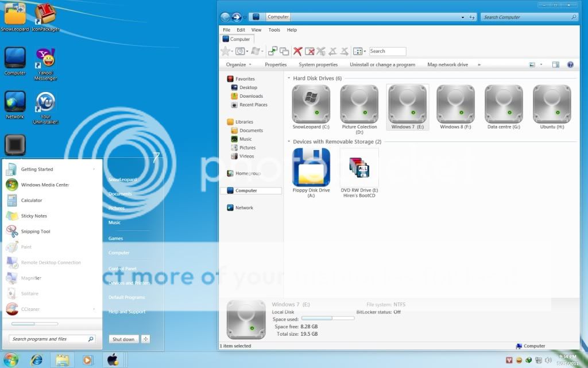Click the volume speaker tray icon

coord(548,361)
